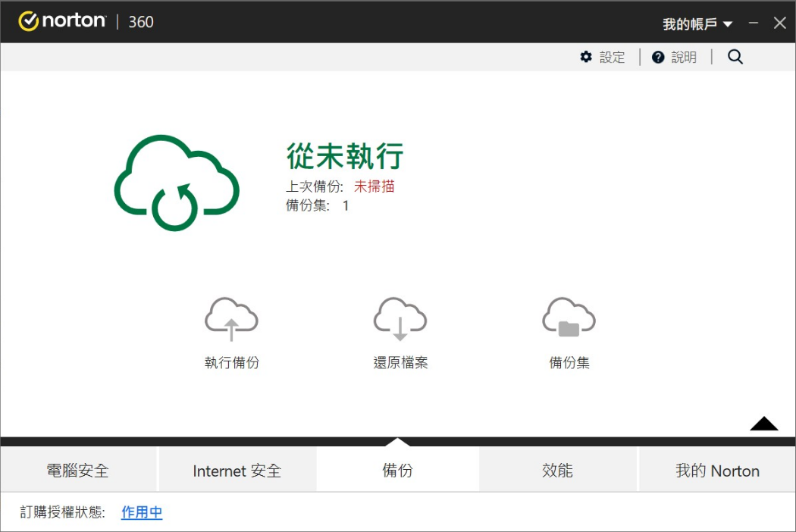The width and height of the screenshot is (796, 532).
Task: Open the 我的帳戶 dropdown menu
Action: (697, 23)
